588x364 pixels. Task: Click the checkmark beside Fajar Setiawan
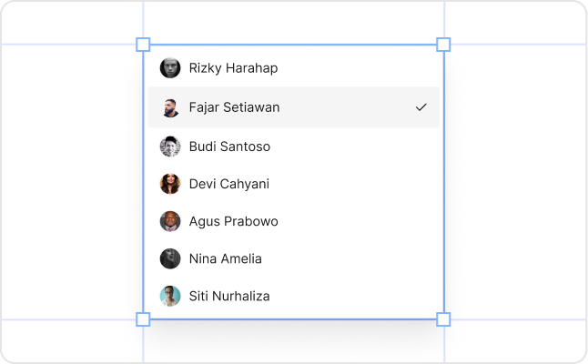(x=421, y=107)
